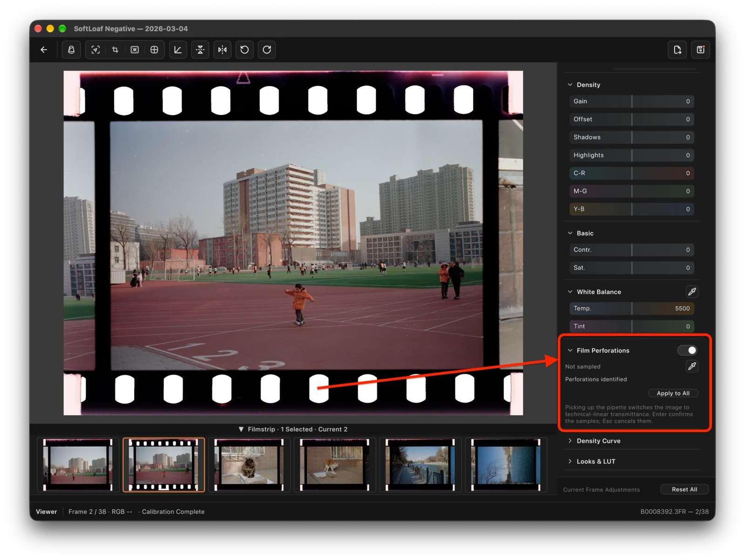This screenshot has height=560, width=745.
Task: Expand the Looks & LUT section
Action: tap(570, 461)
